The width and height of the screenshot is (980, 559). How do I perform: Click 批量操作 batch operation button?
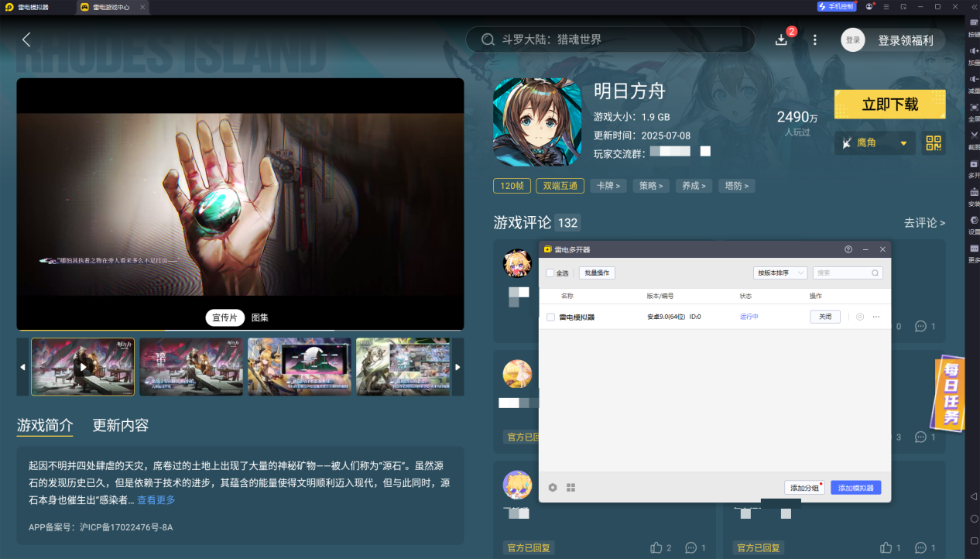pos(597,273)
